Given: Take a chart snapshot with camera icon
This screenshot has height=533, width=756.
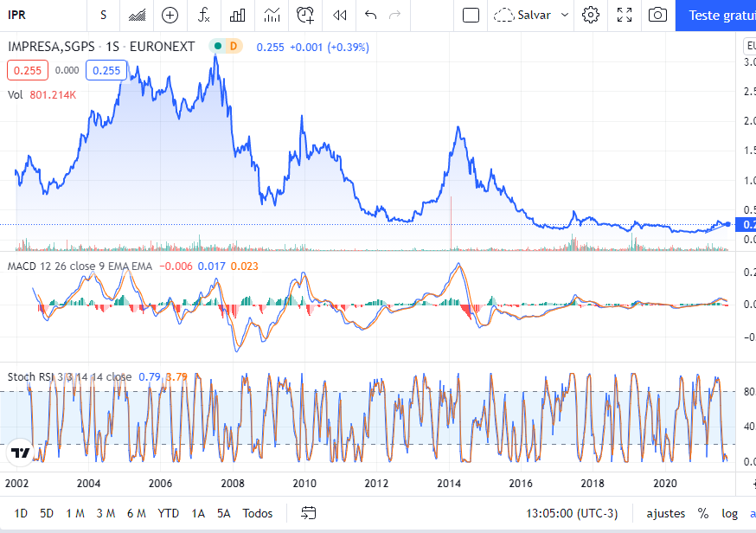Looking at the screenshot, I should click(x=657, y=15).
